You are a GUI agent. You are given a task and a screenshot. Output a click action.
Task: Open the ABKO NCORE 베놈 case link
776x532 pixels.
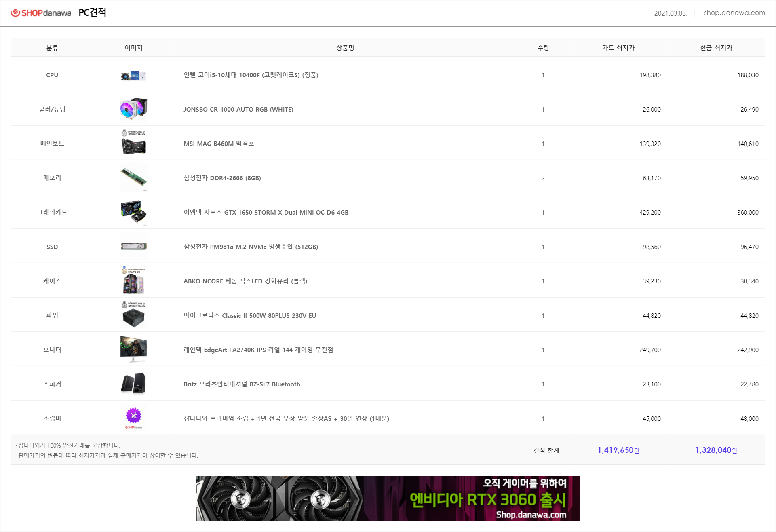coord(245,281)
